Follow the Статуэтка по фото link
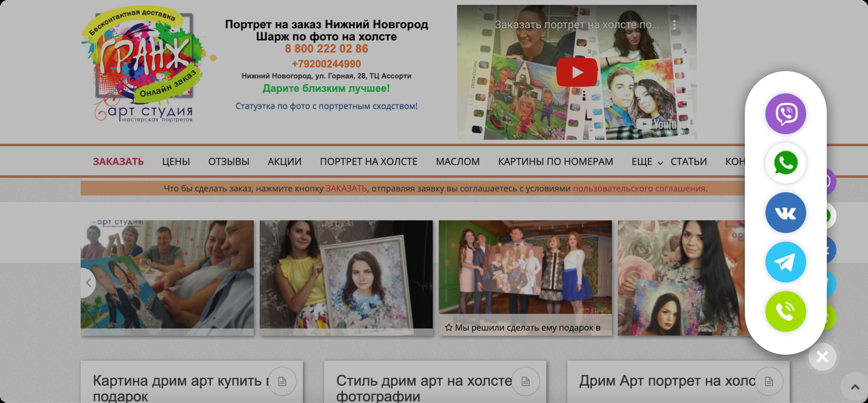 (x=327, y=106)
